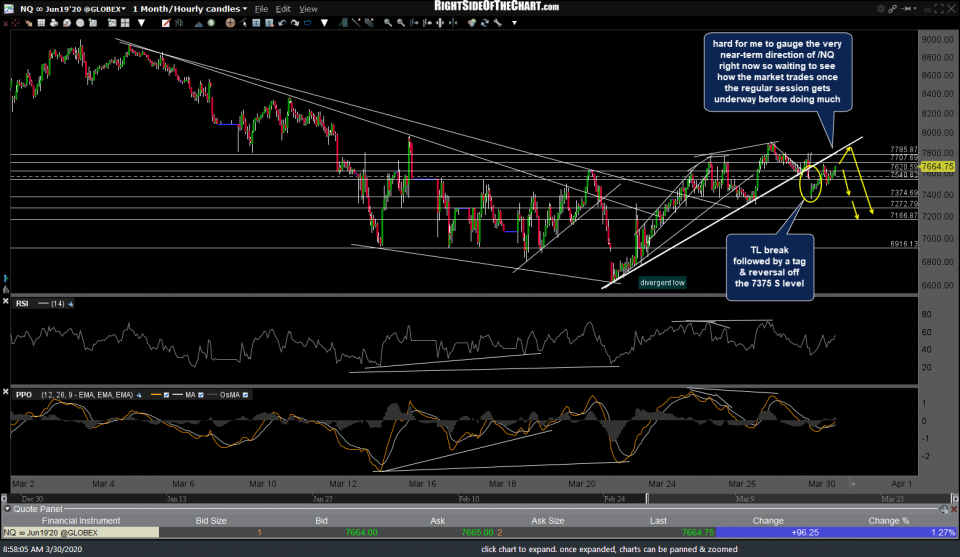Select the text annotation T icon

[x=257, y=23]
